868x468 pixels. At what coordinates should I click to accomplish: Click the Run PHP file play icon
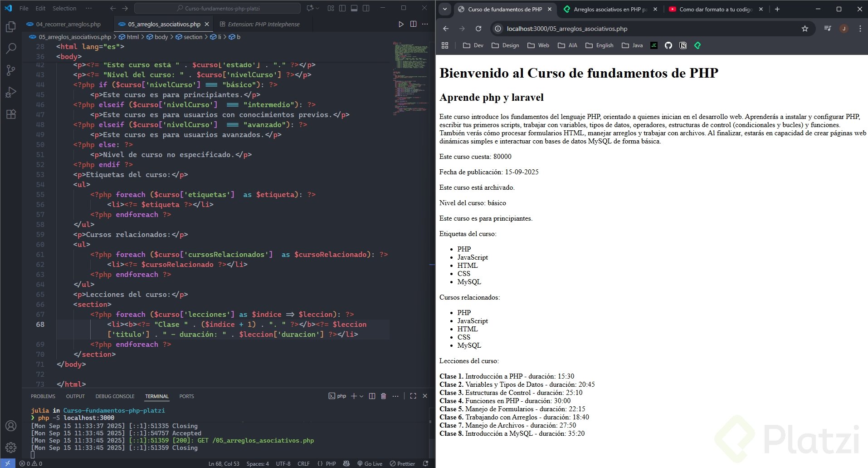[401, 24]
